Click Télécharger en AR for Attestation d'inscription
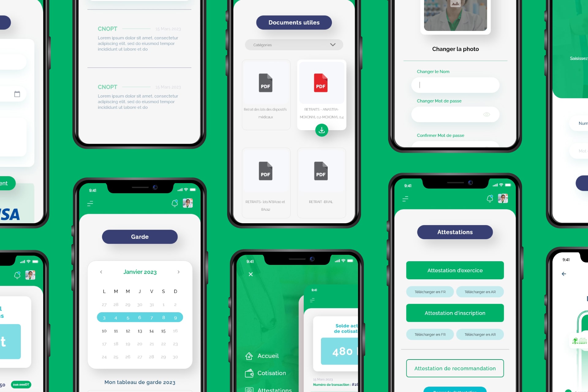Screen dimensions: 588x392 coord(480,334)
